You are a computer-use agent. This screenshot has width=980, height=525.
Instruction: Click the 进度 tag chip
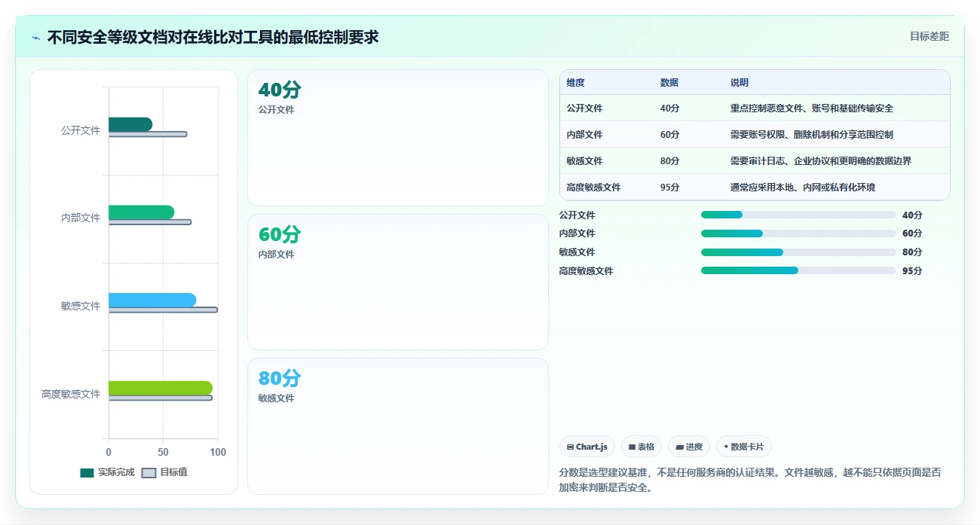(x=689, y=447)
